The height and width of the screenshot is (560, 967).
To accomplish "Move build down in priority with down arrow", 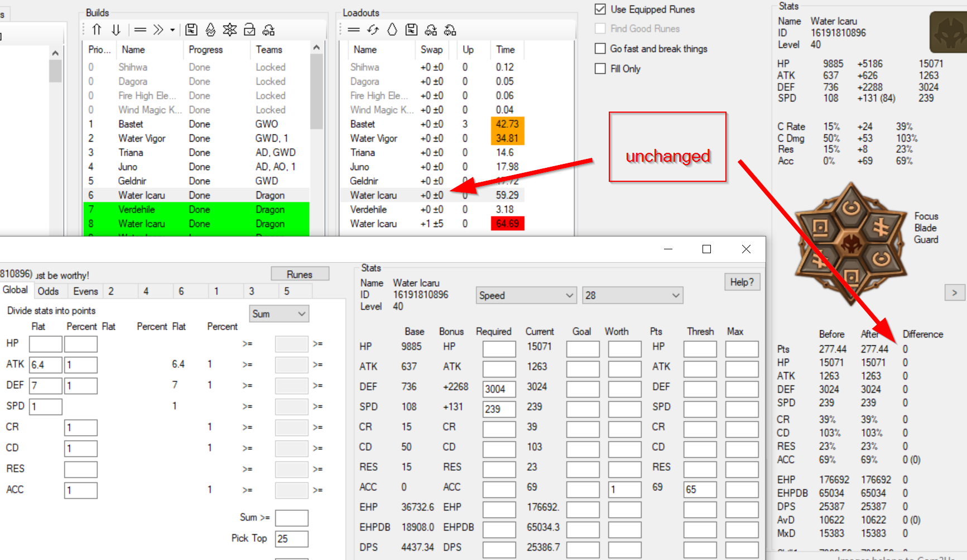I will tap(116, 30).
